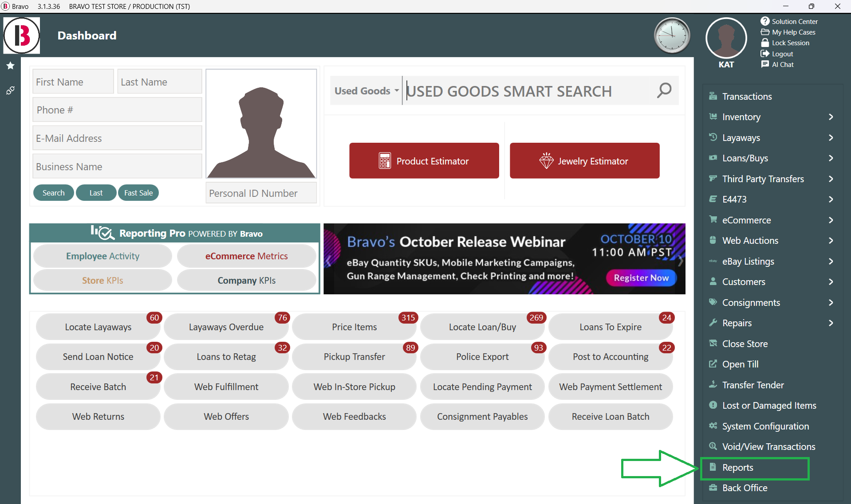Expand eCommerce submenu arrow

[x=831, y=220]
